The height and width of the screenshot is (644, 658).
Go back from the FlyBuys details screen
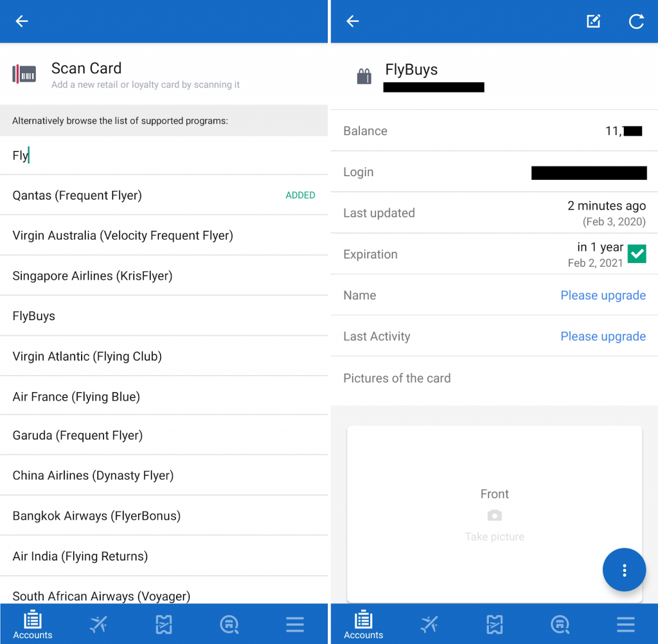353,21
